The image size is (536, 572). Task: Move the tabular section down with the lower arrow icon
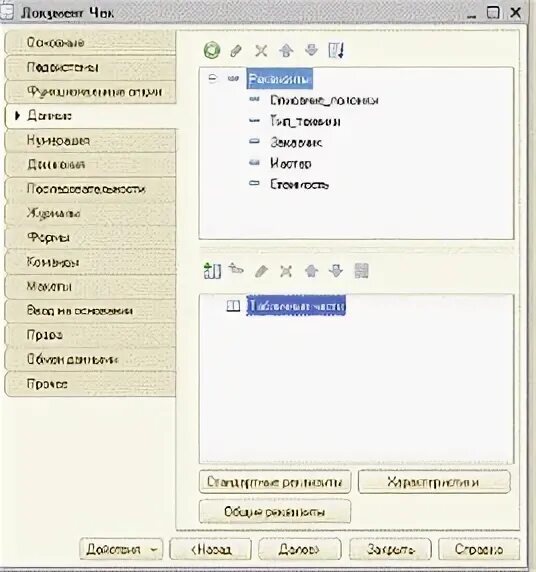(336, 271)
